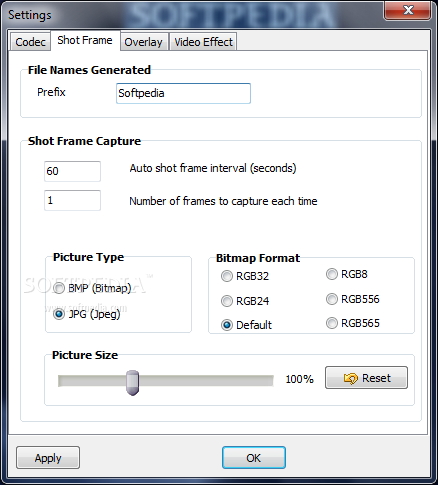Choose JPG (Jpeg) picture type
Screen dimensions: 438x485
87,314
